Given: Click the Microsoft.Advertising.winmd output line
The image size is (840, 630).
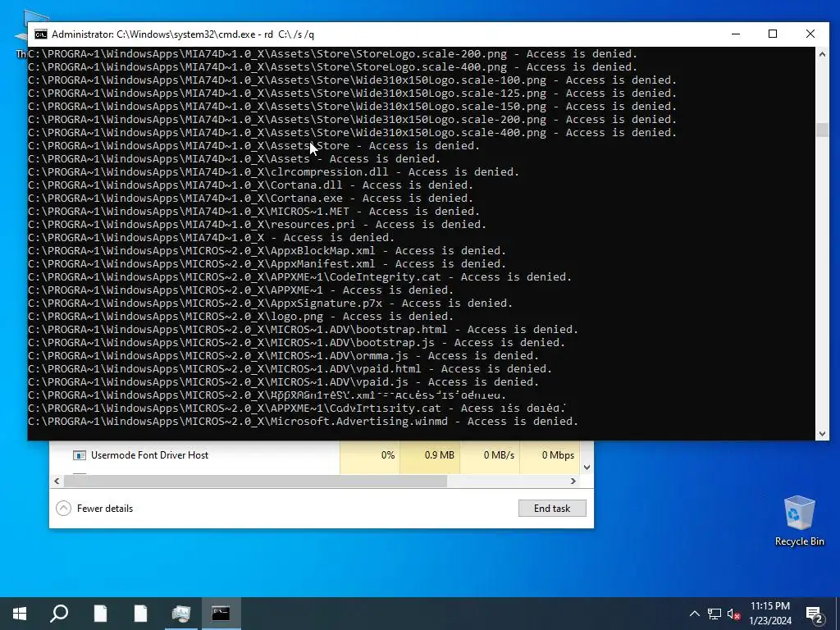Looking at the screenshot, I should click(304, 422).
